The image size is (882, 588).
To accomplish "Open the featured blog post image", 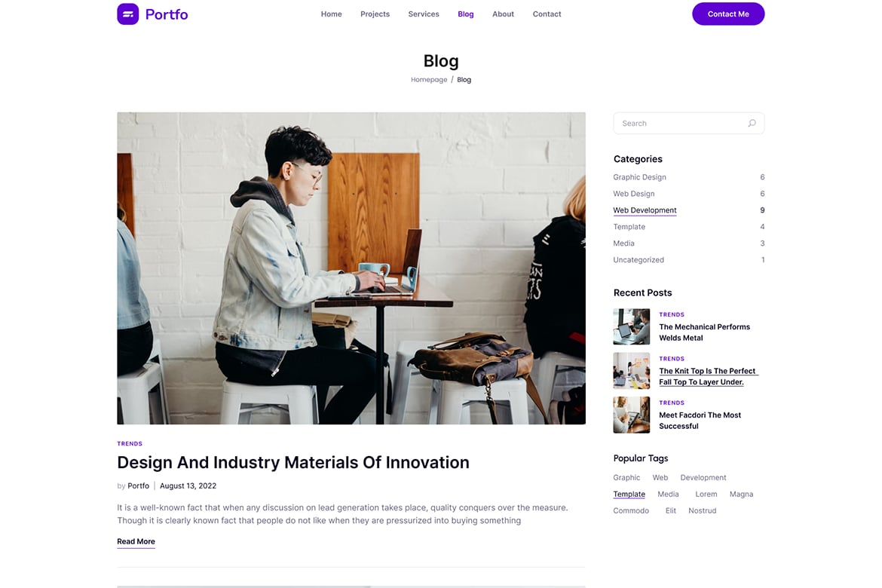I will (x=351, y=268).
